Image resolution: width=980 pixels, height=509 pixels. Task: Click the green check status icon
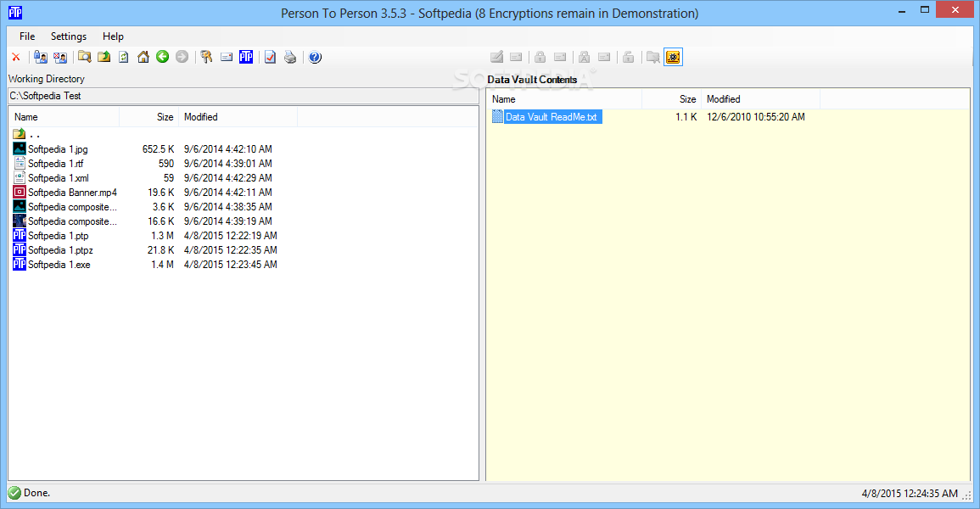point(14,493)
